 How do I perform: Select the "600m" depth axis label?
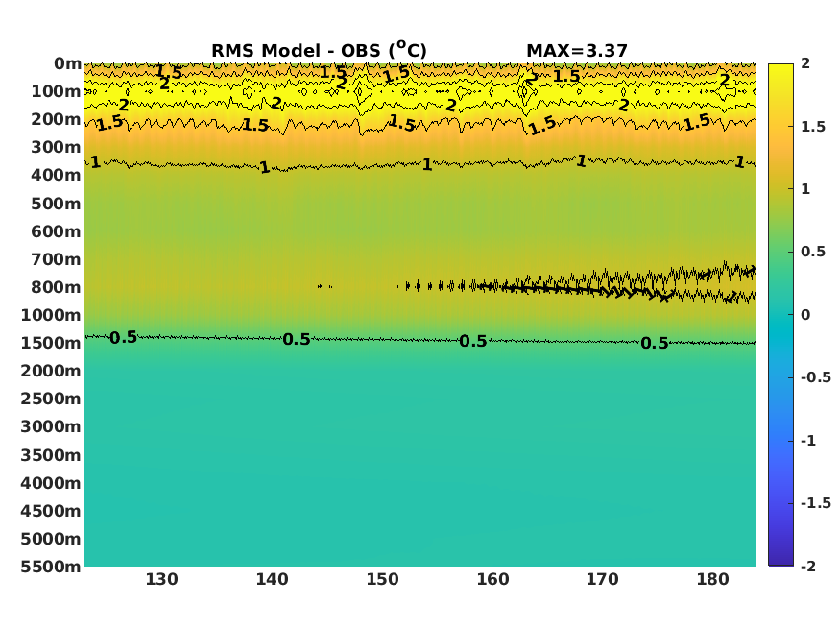click(57, 231)
